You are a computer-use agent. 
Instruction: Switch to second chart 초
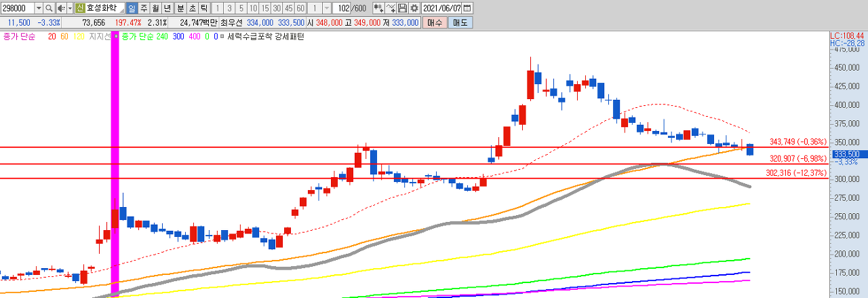(x=192, y=8)
